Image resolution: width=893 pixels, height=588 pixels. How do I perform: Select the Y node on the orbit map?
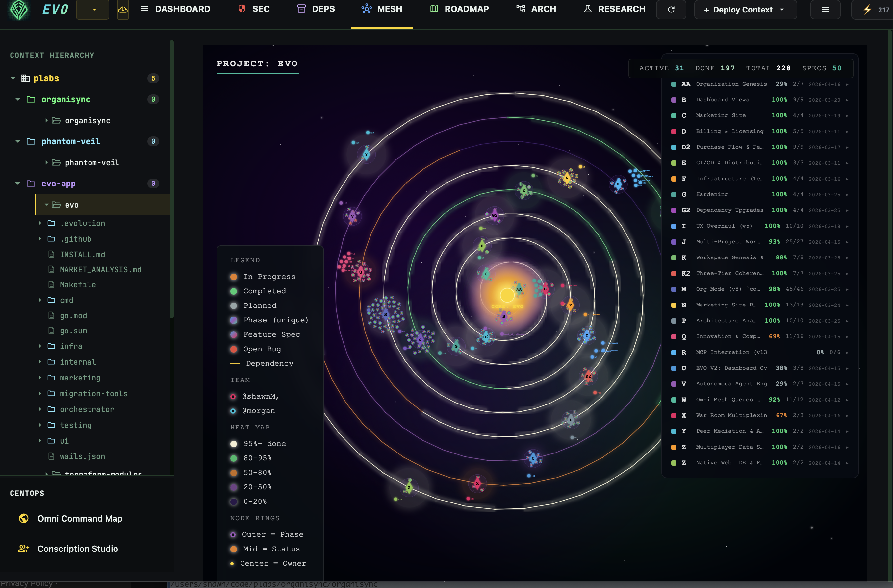point(366,154)
